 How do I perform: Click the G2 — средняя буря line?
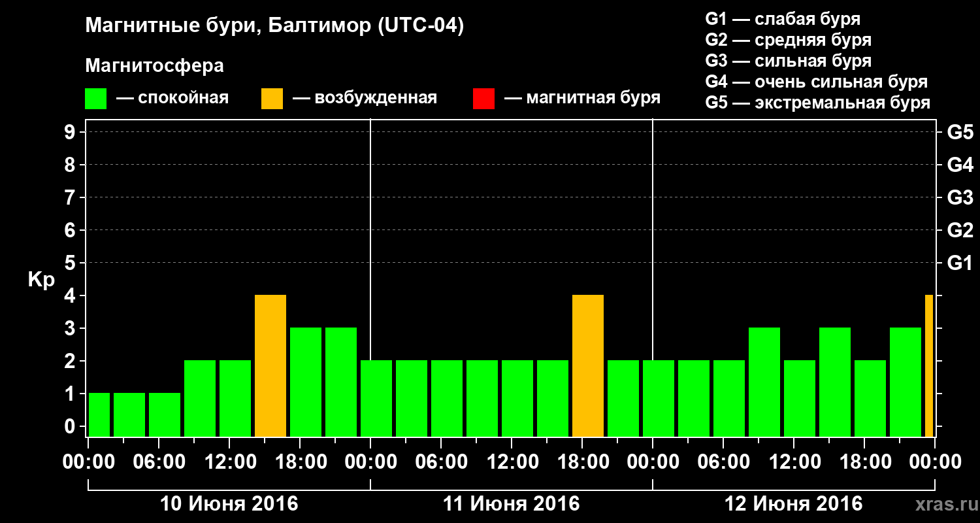click(x=789, y=40)
